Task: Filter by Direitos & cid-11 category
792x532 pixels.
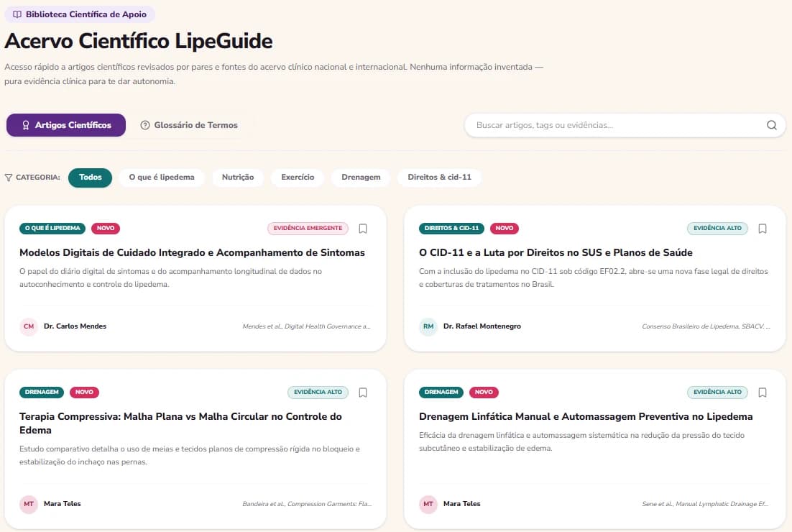Action: tap(439, 178)
